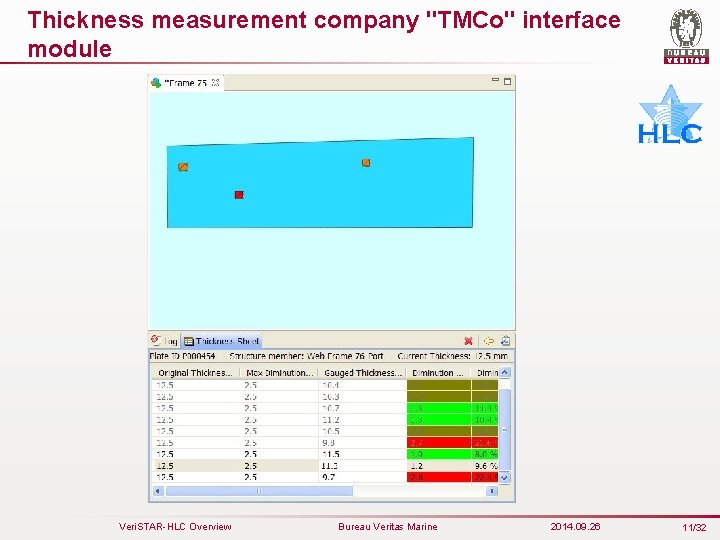Viewport: 720px width, 540px height.
Task: Click green diminution cell in 11.5 row
Action: click(x=439, y=454)
